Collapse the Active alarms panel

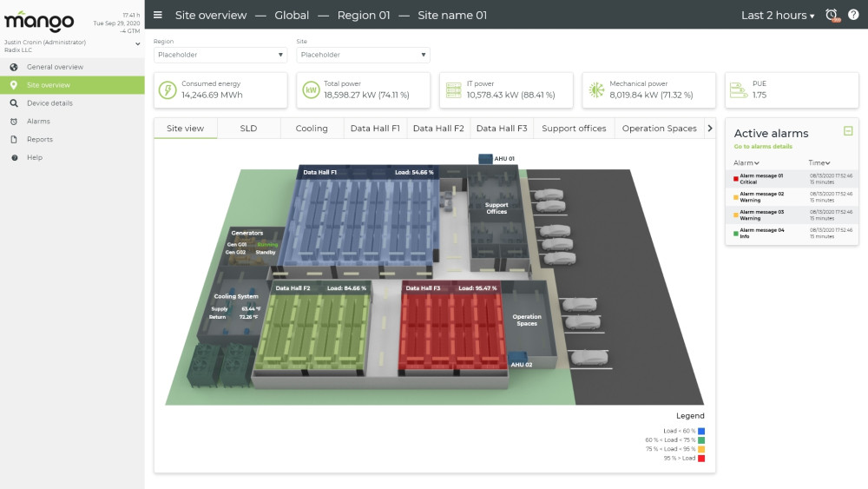[x=848, y=131]
